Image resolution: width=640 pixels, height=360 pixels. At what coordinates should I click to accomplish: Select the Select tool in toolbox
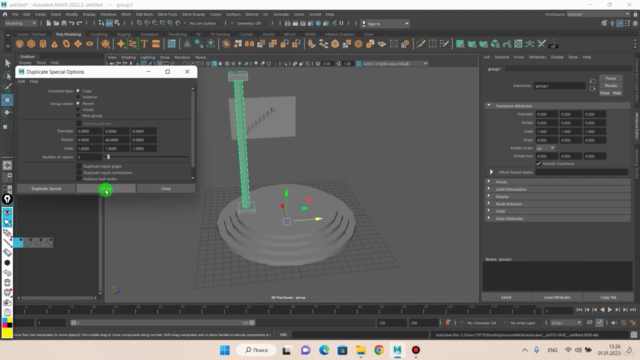pyautogui.click(x=7, y=63)
